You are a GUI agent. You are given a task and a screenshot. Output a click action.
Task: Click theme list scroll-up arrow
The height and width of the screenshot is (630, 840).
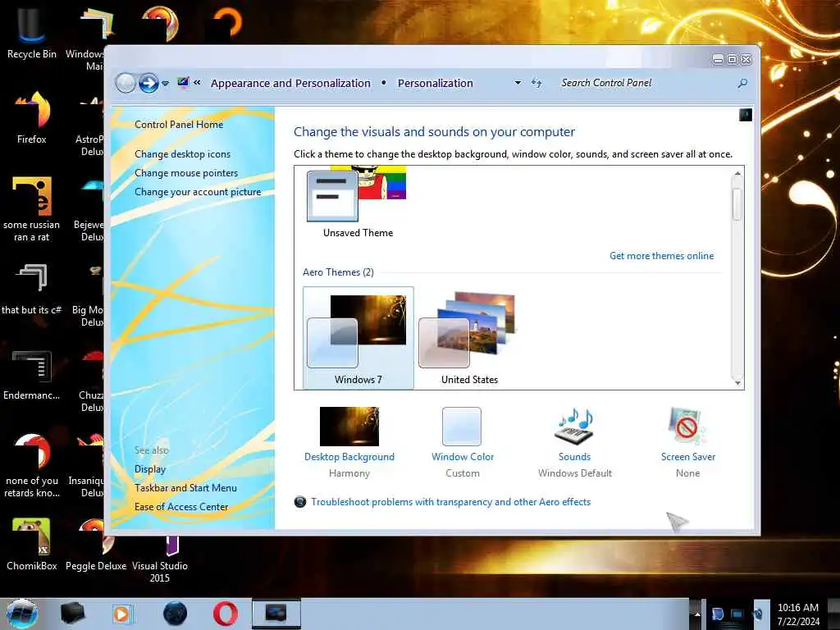[x=737, y=173]
